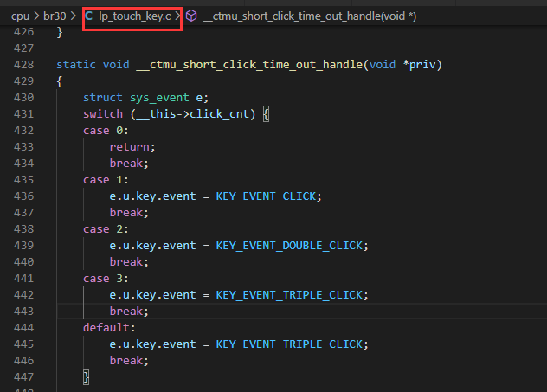Expand chevron after the br30 breadcrumb
Screen dimensions: 547x392
point(74,16)
